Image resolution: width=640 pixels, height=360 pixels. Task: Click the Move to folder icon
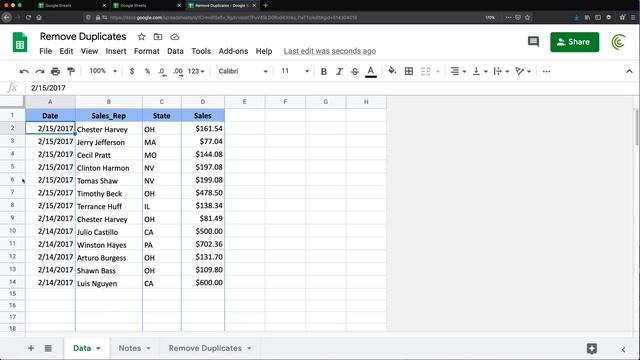click(158, 37)
